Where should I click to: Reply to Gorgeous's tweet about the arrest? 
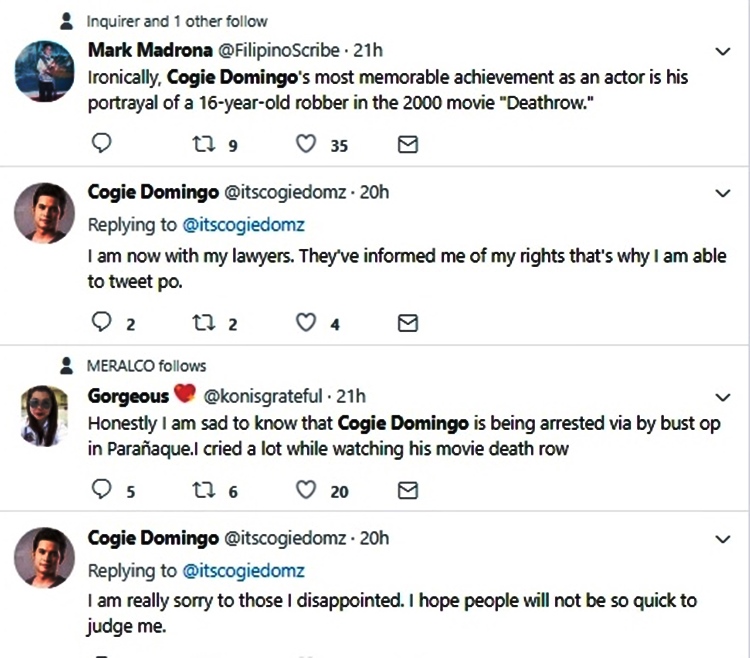click(x=100, y=490)
